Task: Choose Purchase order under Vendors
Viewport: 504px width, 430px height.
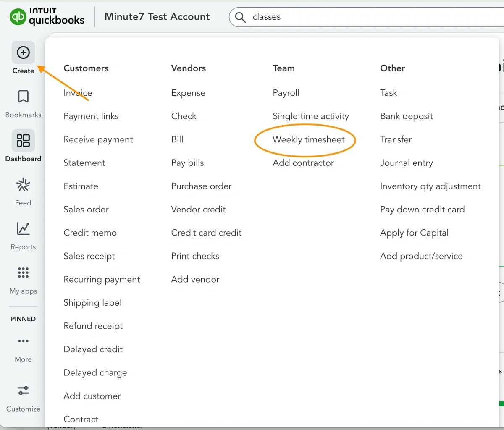Action: point(201,186)
